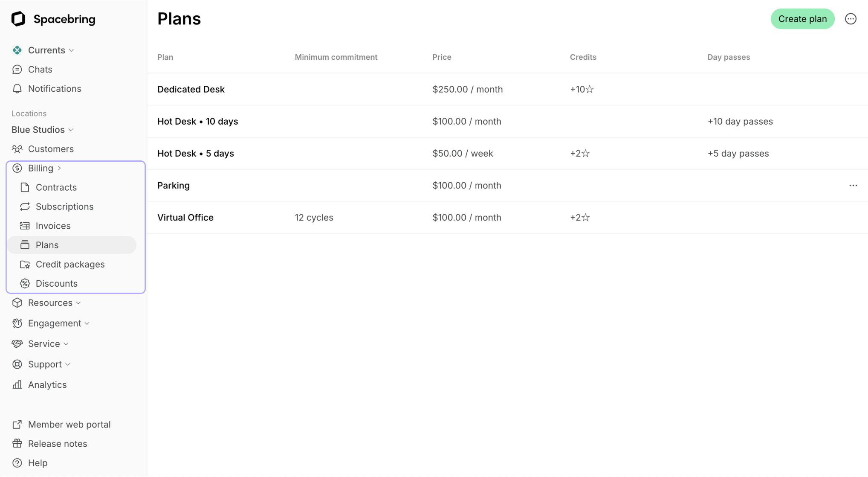Open the Hot Desk • 10 days plan
868x477 pixels.
197,121
